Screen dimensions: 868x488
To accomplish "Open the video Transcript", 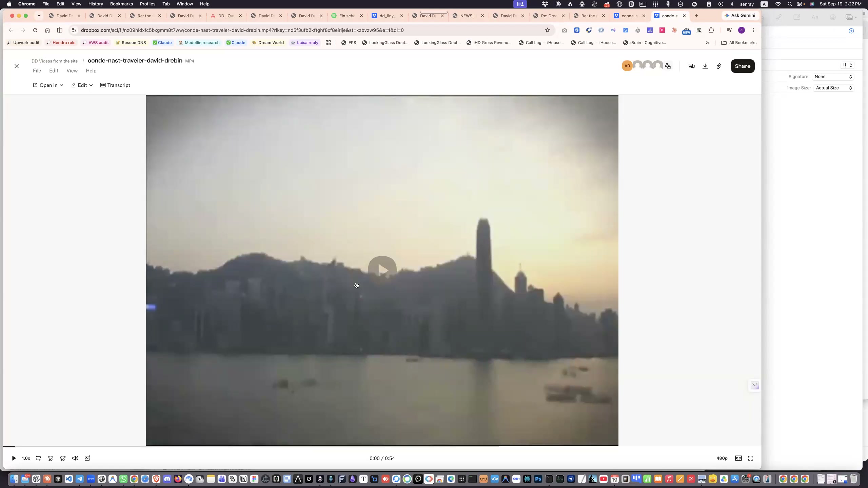I will point(115,85).
